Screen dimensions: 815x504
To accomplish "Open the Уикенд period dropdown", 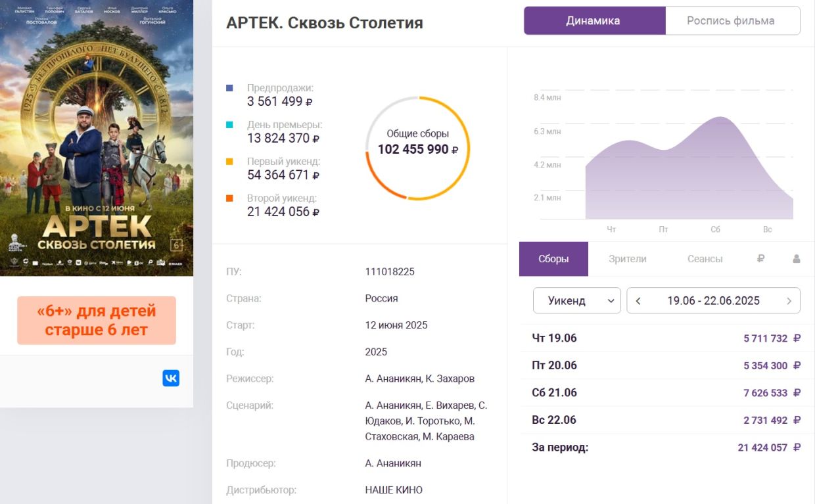I will click(x=576, y=301).
